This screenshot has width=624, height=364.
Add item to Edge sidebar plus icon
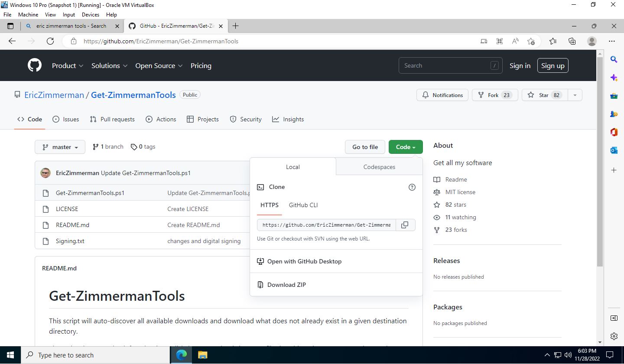pyautogui.click(x=614, y=170)
